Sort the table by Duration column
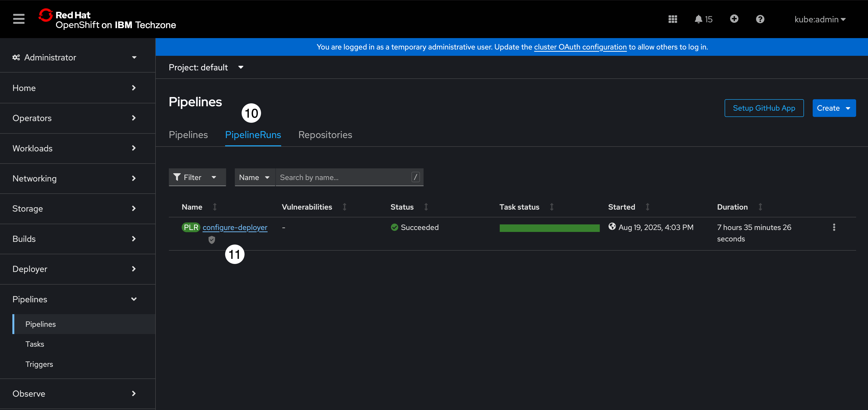Viewport: 868px width, 410px height. [732, 207]
